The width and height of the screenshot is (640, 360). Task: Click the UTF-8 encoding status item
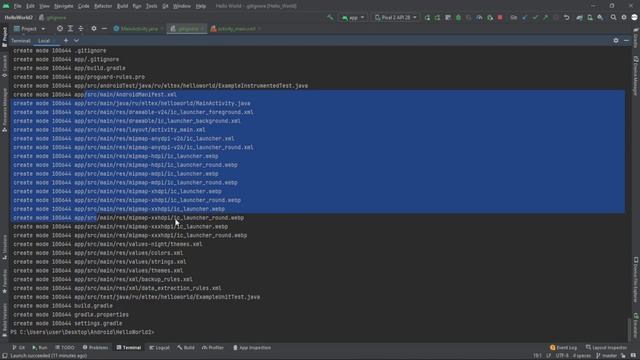pyautogui.click(x=562, y=356)
